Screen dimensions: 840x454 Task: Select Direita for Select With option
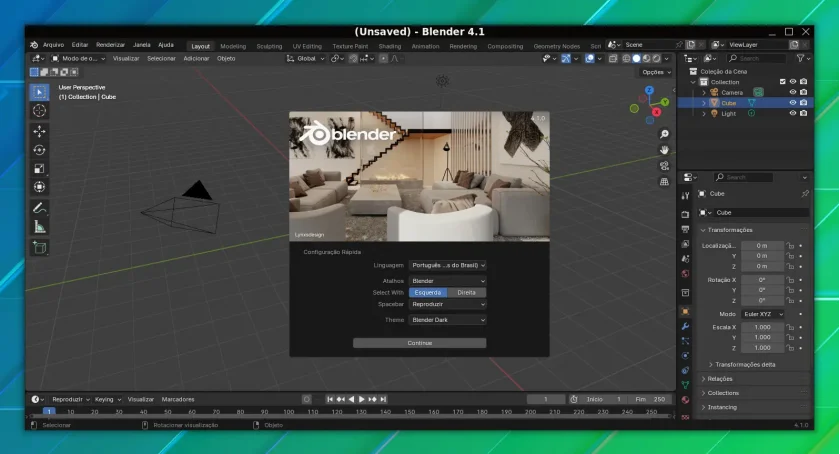pyautogui.click(x=467, y=293)
